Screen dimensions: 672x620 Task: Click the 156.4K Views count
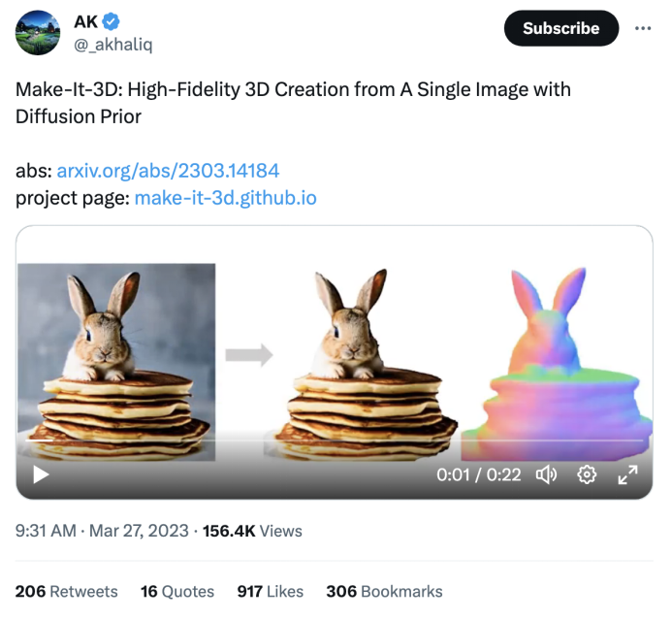252,531
